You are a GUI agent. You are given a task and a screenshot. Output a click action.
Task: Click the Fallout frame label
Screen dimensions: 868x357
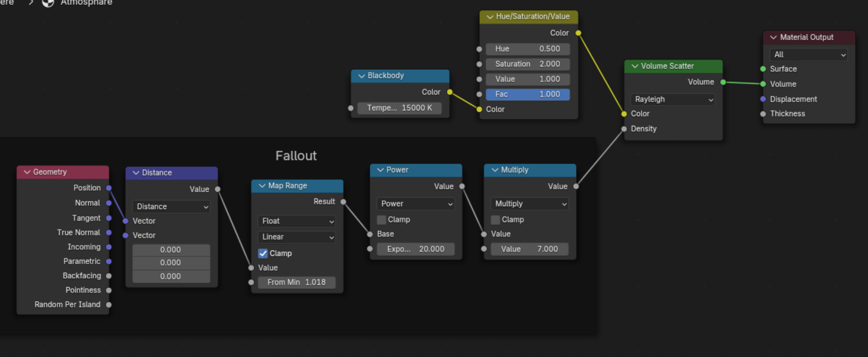click(296, 156)
